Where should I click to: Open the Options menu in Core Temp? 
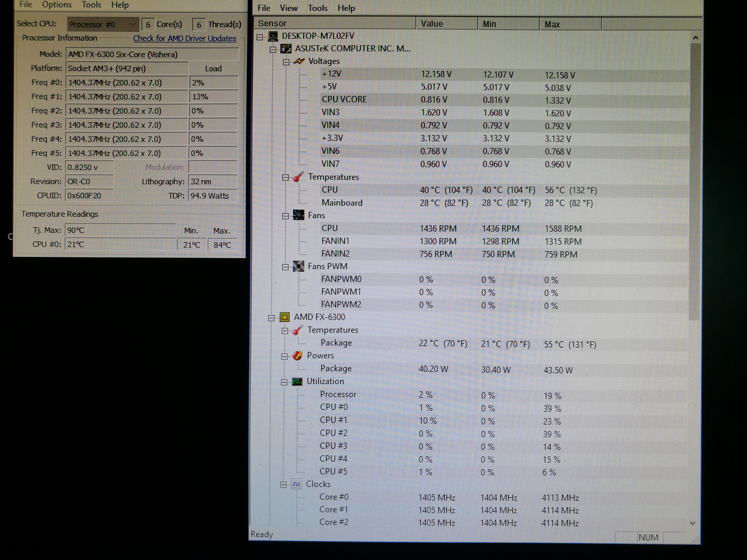tap(57, 5)
